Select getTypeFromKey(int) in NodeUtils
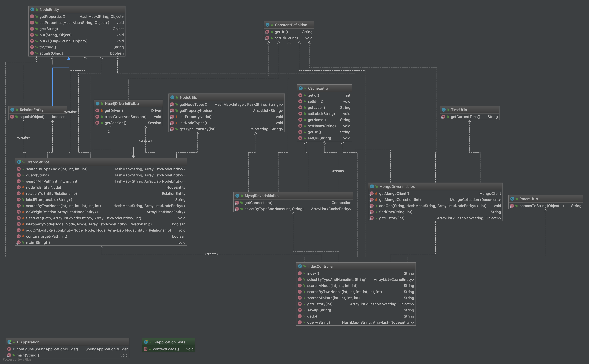The image size is (589, 364). [197, 129]
